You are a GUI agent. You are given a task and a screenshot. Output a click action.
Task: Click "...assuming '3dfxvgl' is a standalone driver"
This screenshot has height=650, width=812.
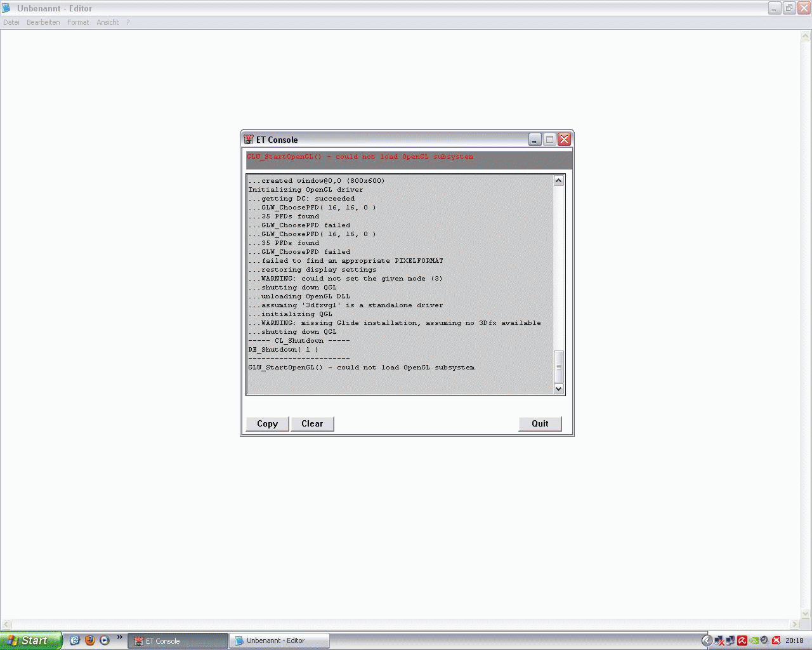(x=346, y=305)
